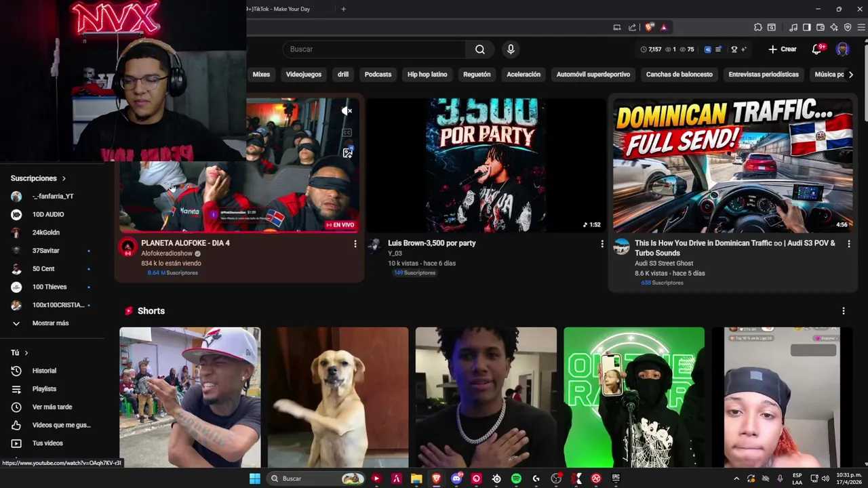Select the Podcasts chip
This screenshot has width=868, height=488.
[378, 75]
